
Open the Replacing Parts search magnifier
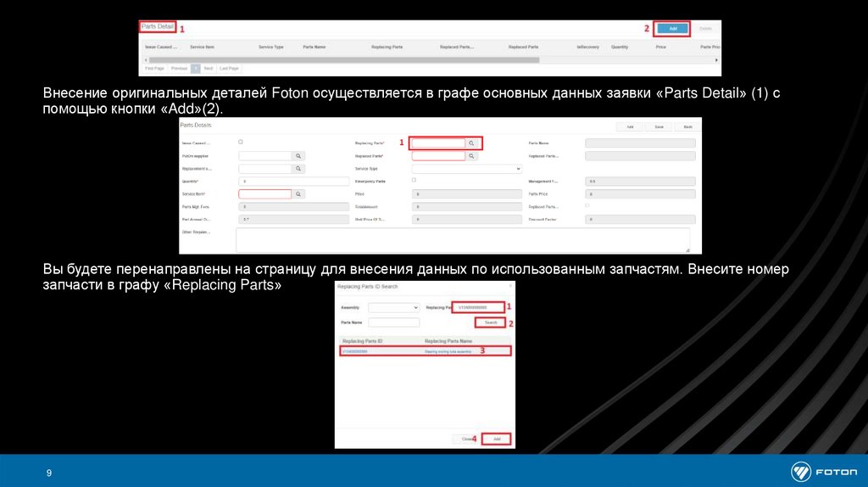471,143
